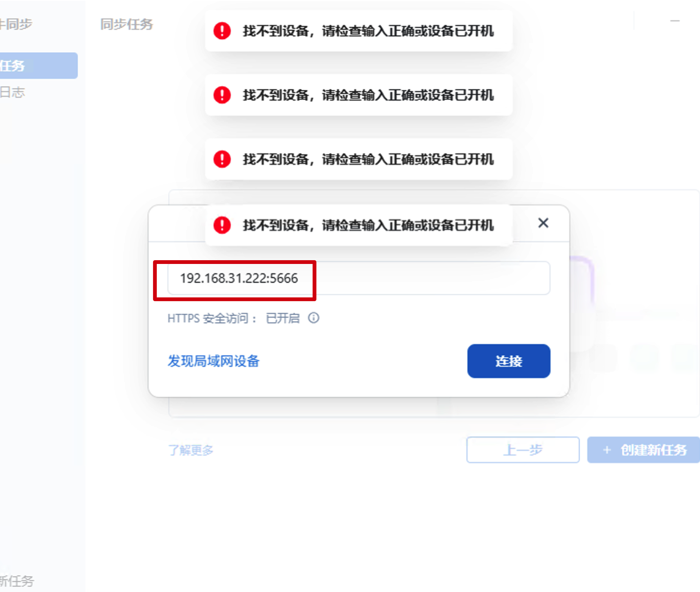
Task: Click the 创建新任务 button
Action: (x=643, y=450)
